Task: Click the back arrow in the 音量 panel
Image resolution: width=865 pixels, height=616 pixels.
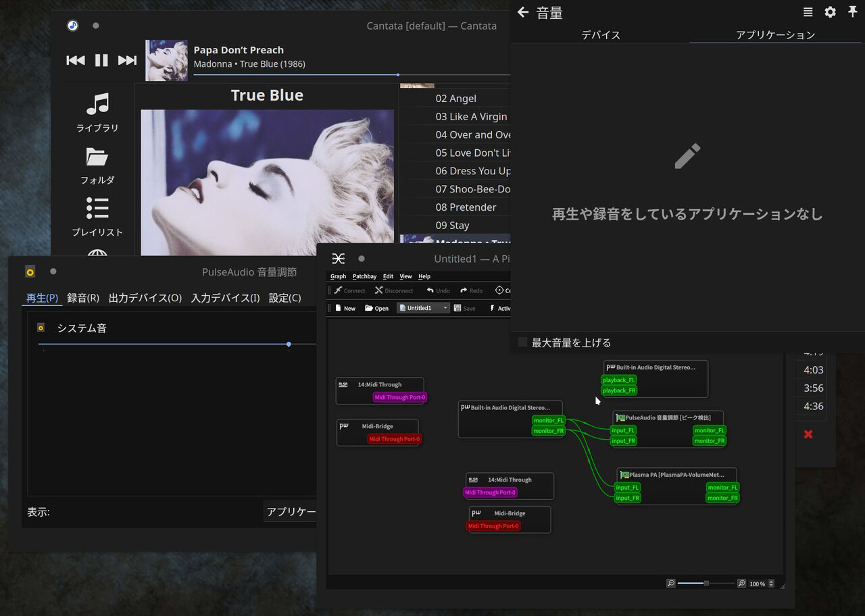Action: click(524, 11)
